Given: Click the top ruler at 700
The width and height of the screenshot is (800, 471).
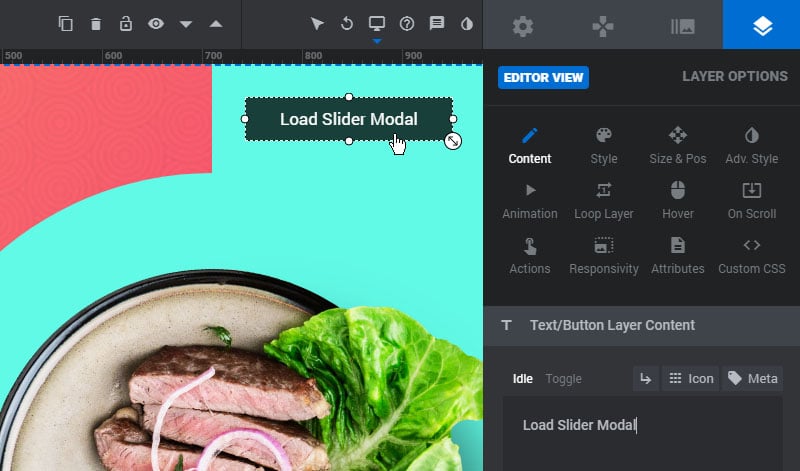Looking at the screenshot, I should [x=213, y=56].
